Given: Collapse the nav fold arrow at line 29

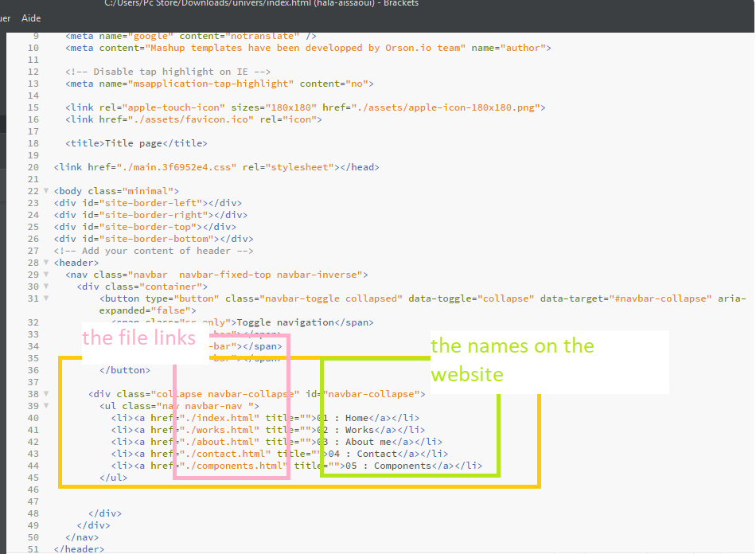Looking at the screenshot, I should pos(46,275).
